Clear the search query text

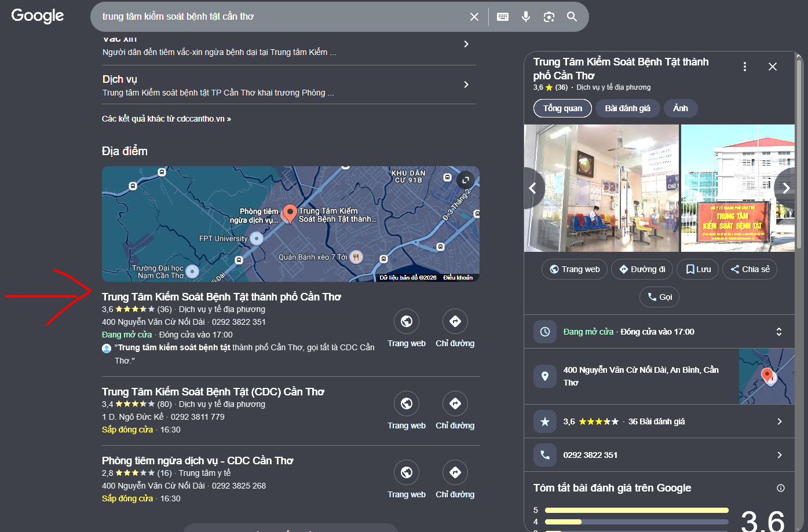coord(474,17)
